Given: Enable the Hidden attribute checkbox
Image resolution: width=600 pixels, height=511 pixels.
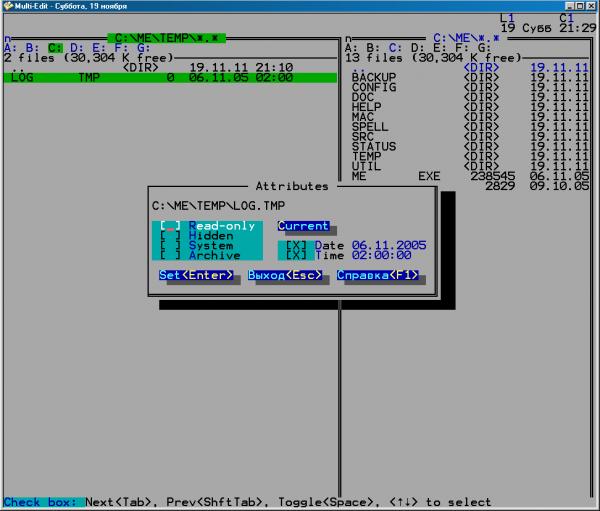Looking at the screenshot, I should [169, 236].
